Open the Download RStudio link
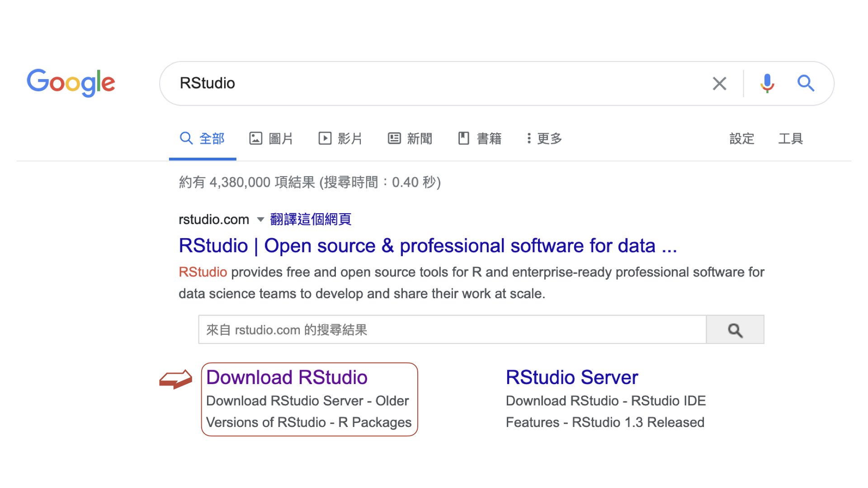 point(287,377)
